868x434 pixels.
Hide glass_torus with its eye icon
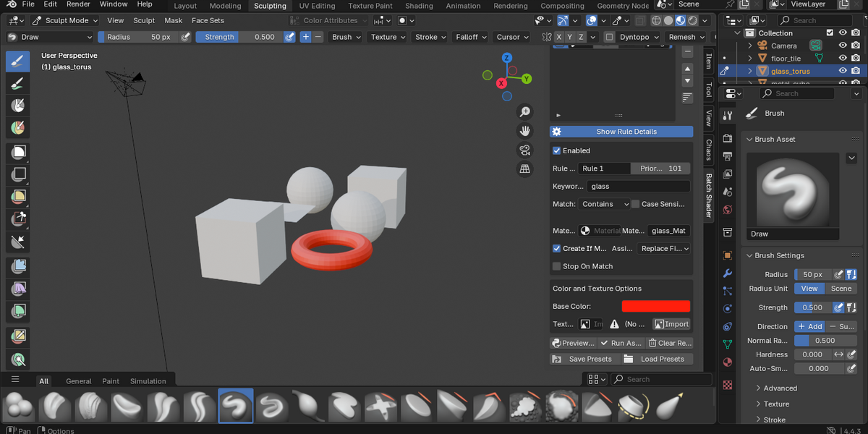tap(842, 71)
